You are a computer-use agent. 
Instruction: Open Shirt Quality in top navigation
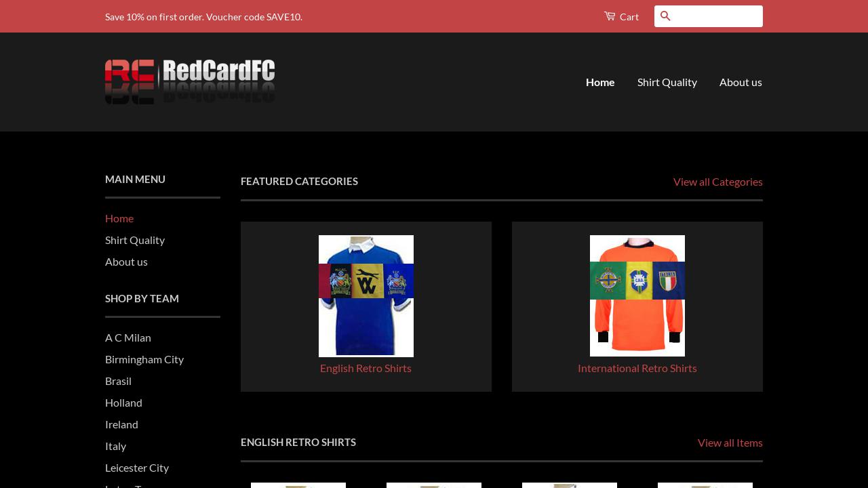tap(667, 82)
